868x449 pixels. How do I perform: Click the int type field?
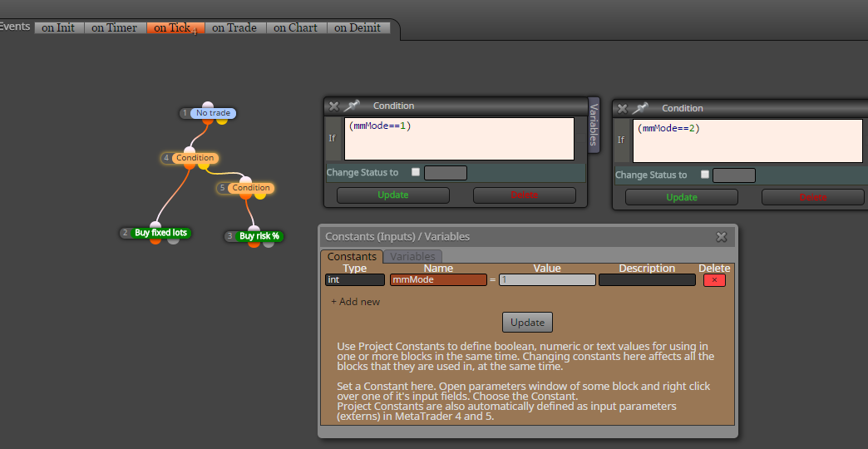click(x=355, y=280)
